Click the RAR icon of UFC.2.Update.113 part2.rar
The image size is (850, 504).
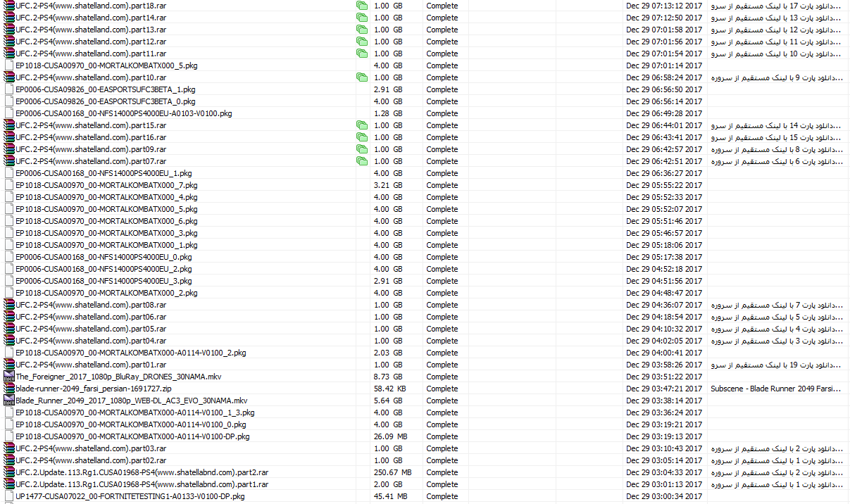coord(9,472)
